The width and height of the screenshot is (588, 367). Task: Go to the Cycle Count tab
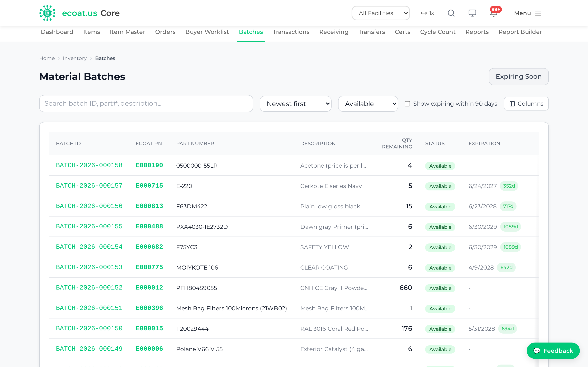coord(438,32)
